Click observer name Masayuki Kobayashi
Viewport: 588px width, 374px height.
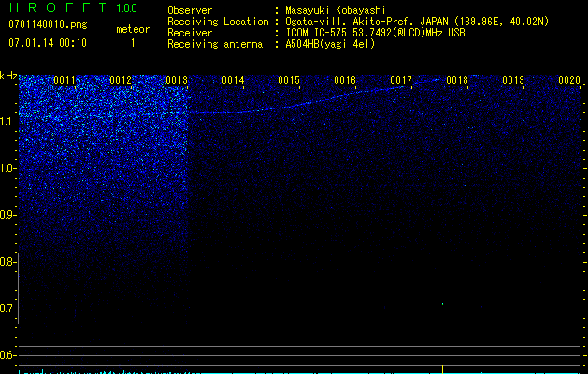tap(336, 10)
